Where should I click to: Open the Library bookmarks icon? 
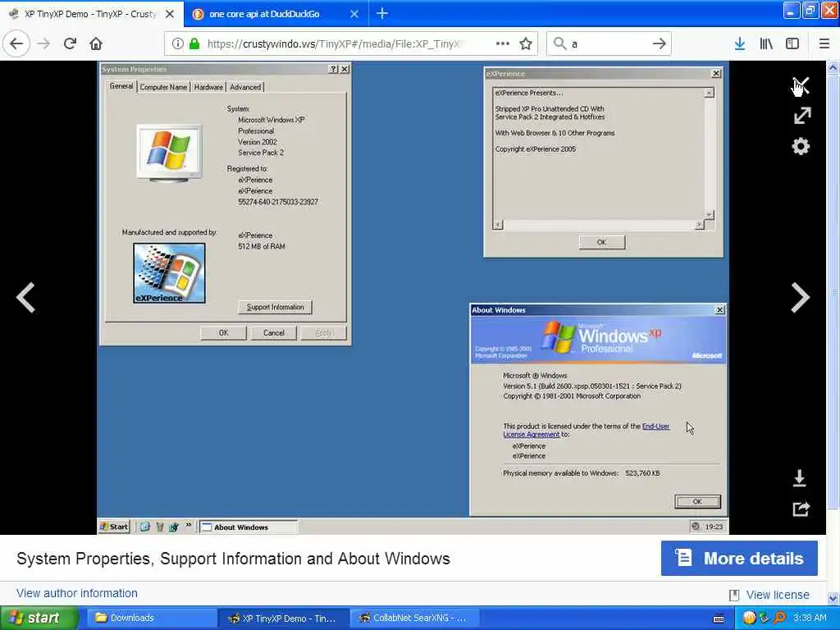(766, 43)
